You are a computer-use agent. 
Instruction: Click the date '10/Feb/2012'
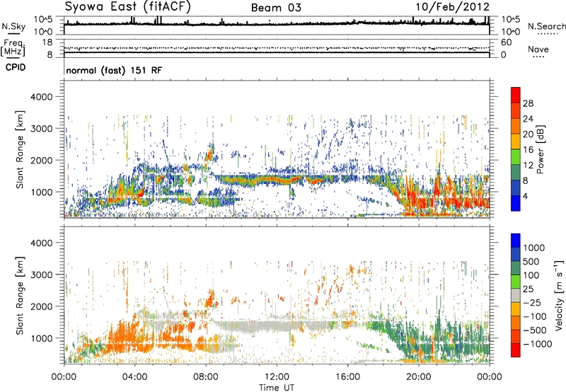point(453,7)
